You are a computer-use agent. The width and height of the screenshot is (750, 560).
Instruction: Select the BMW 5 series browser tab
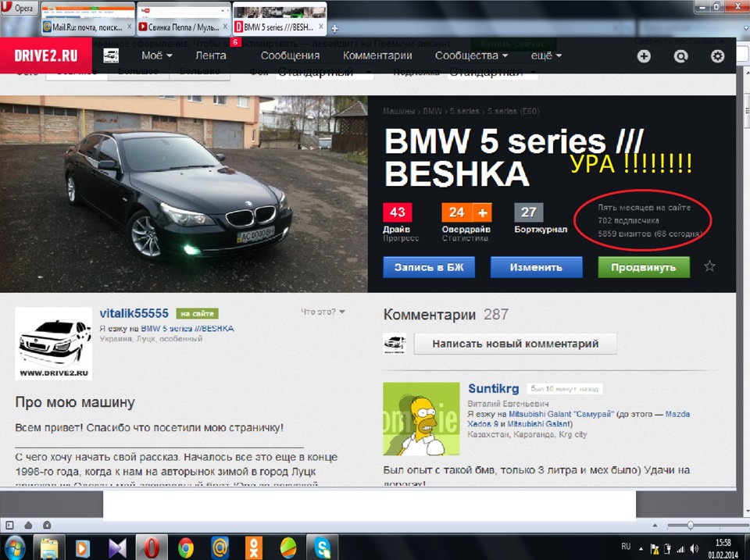(x=279, y=27)
